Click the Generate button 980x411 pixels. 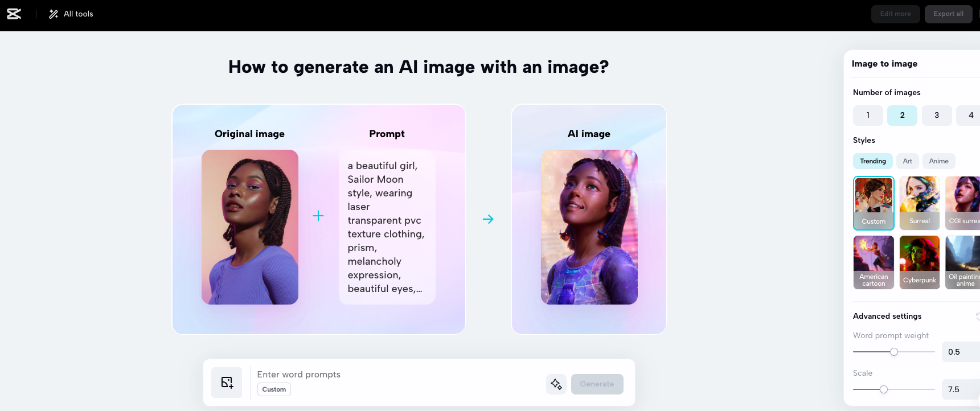point(597,384)
